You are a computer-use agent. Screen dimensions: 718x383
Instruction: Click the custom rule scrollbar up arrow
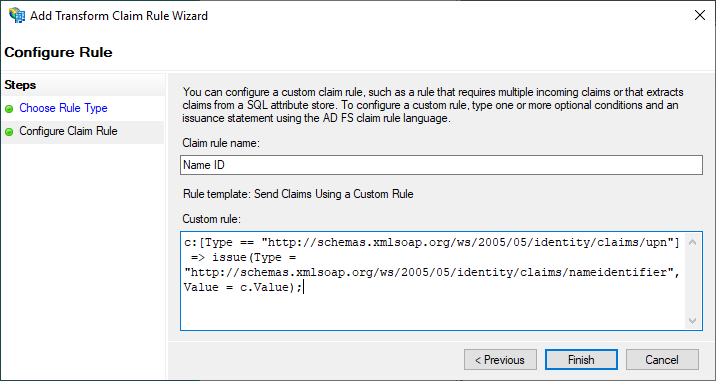click(x=692, y=242)
